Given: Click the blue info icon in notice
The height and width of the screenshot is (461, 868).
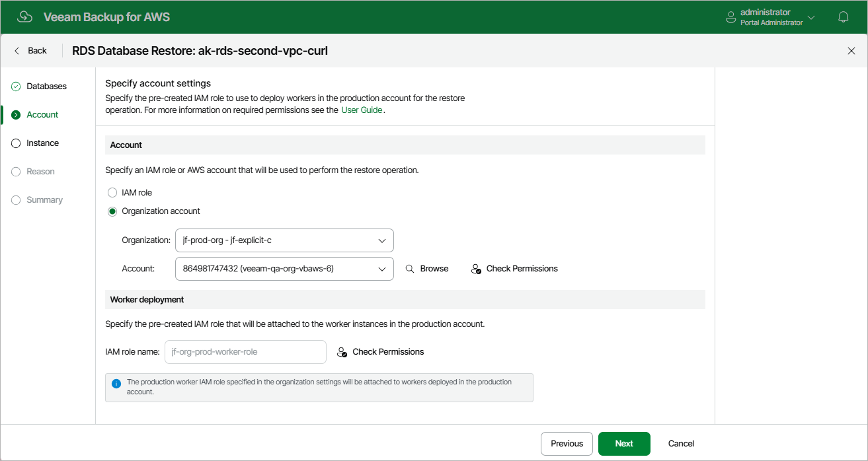Looking at the screenshot, I should coord(116,383).
